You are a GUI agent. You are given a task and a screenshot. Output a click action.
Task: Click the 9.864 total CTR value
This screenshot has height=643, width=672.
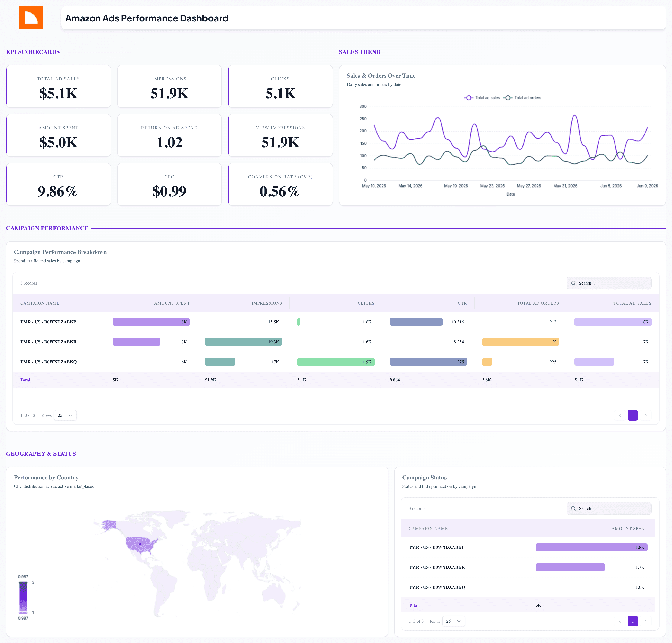(395, 380)
